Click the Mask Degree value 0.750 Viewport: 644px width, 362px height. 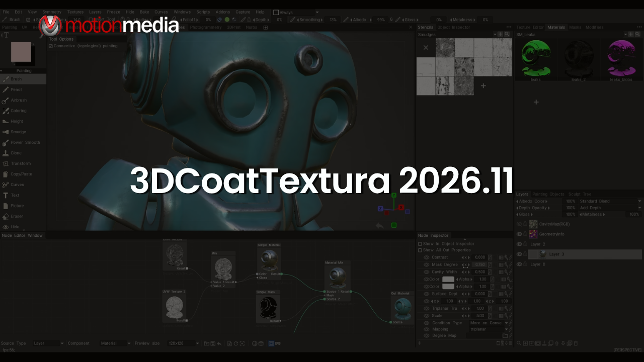480,264
